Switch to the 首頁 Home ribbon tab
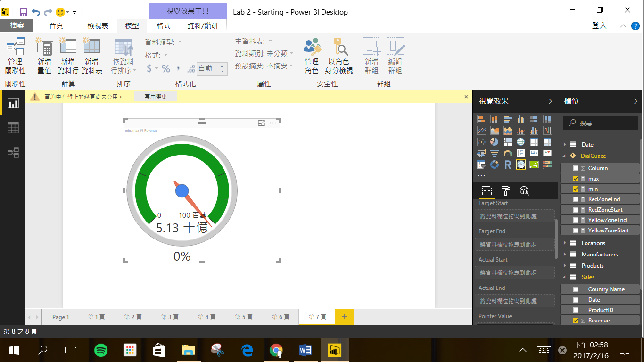 click(x=56, y=26)
